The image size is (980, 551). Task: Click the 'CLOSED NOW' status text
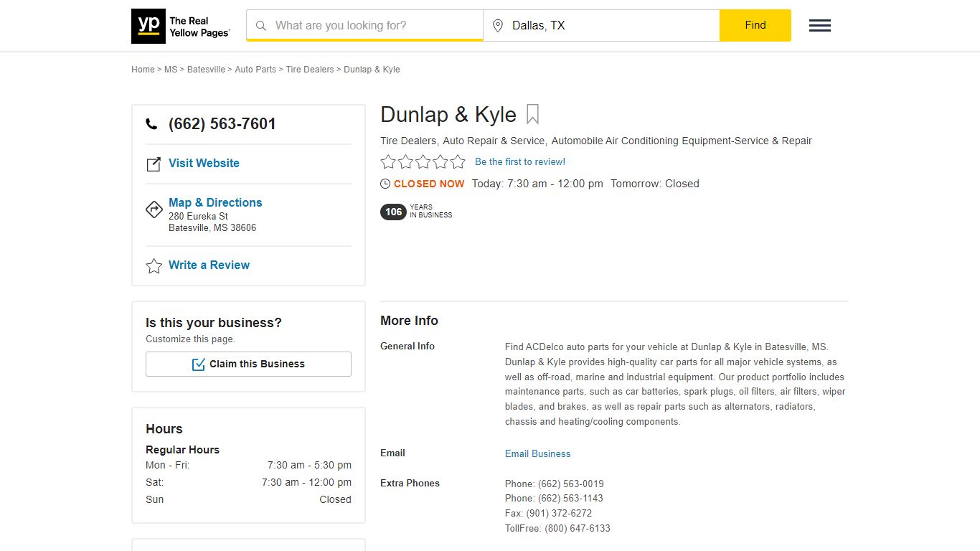point(429,184)
